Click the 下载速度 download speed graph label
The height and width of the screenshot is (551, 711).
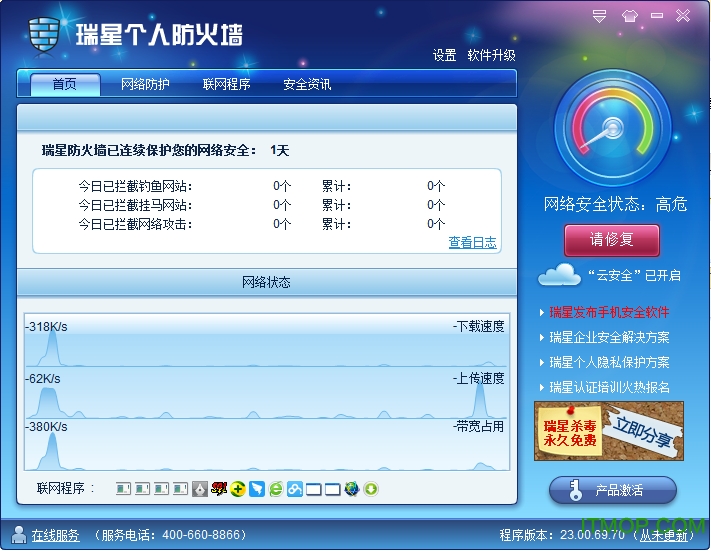(481, 326)
